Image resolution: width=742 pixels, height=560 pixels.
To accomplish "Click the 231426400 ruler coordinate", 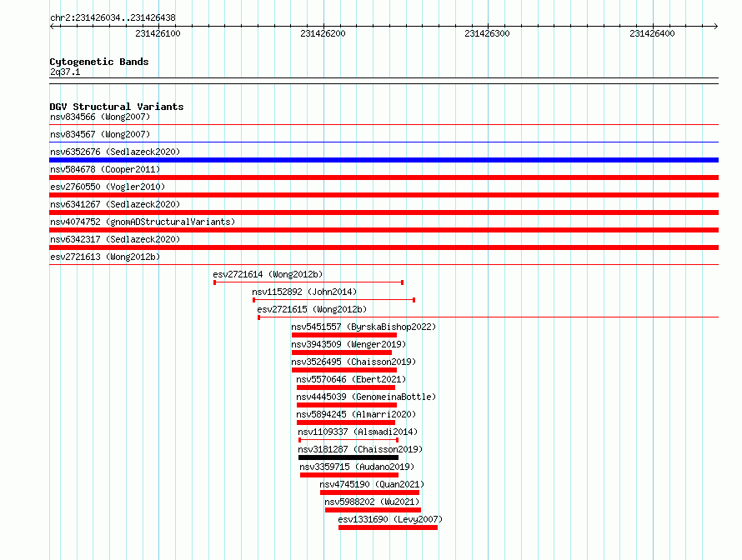I will pyautogui.click(x=652, y=33).
